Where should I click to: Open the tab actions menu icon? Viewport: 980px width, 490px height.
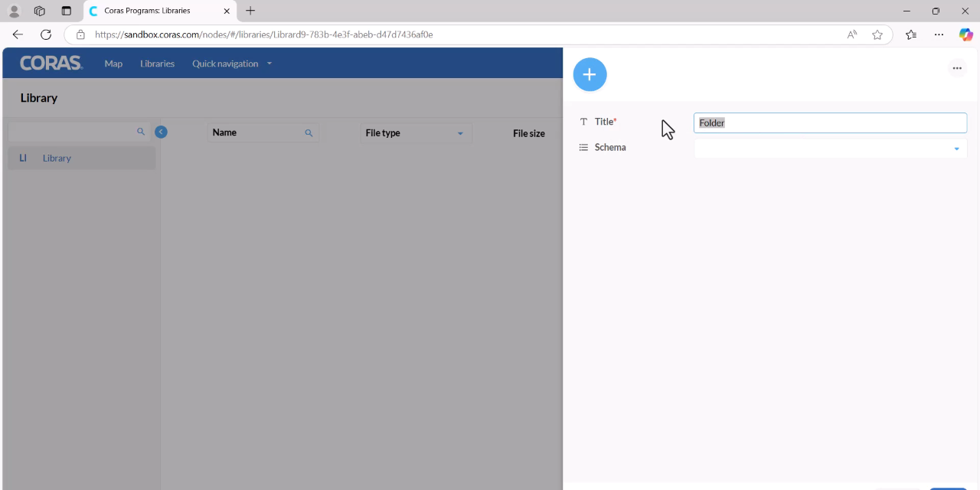(66, 11)
